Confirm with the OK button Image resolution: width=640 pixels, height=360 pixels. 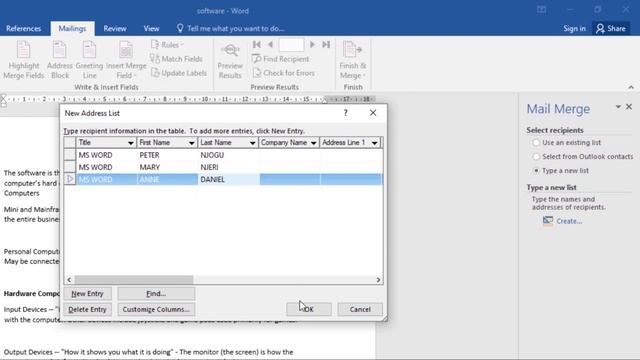pos(309,309)
